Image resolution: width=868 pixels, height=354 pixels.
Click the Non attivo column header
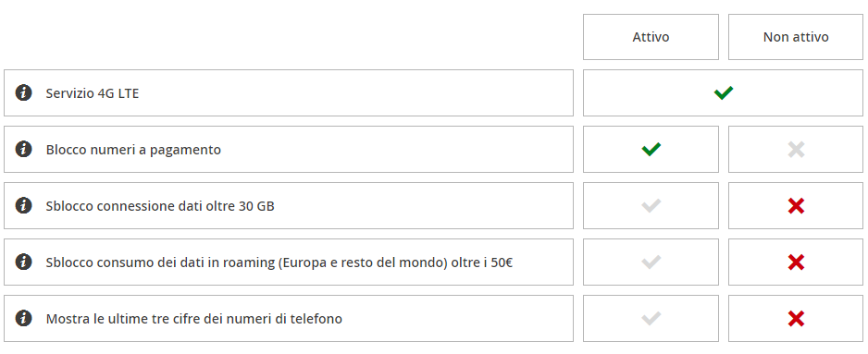pos(796,37)
